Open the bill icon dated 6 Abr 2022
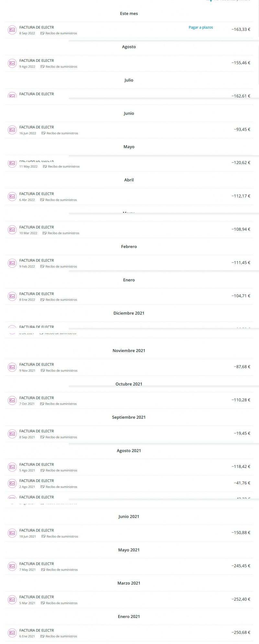Image resolution: width=259 pixels, height=644 pixels. [12, 197]
